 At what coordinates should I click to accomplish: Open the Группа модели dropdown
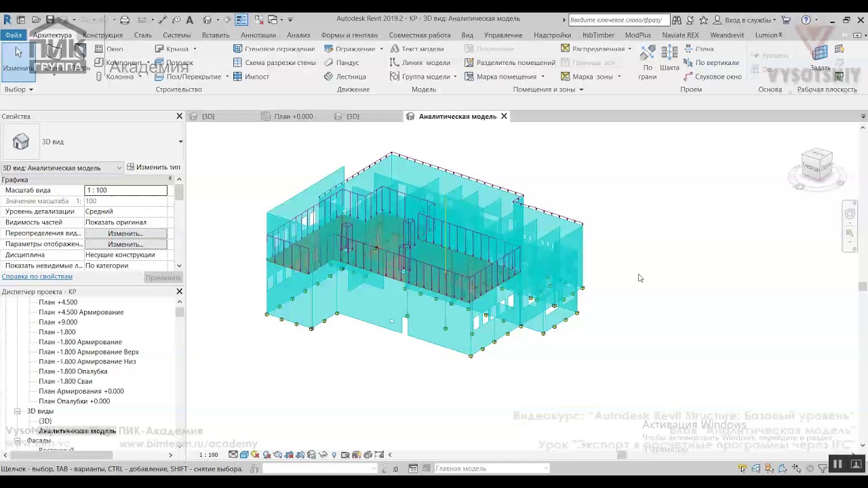(x=455, y=77)
